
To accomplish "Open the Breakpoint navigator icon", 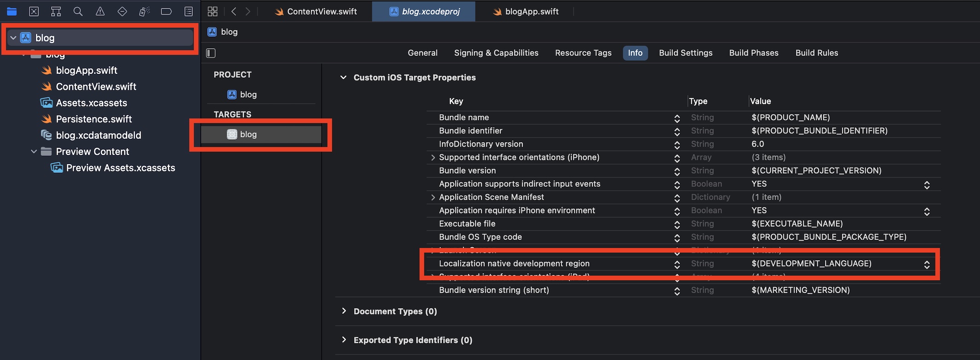I will [166, 12].
